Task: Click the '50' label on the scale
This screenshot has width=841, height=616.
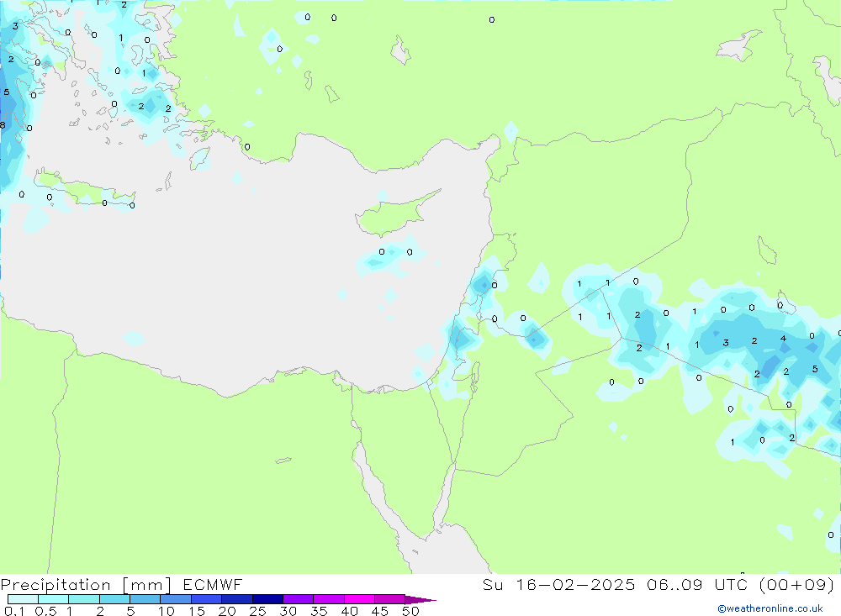Action: point(410,612)
